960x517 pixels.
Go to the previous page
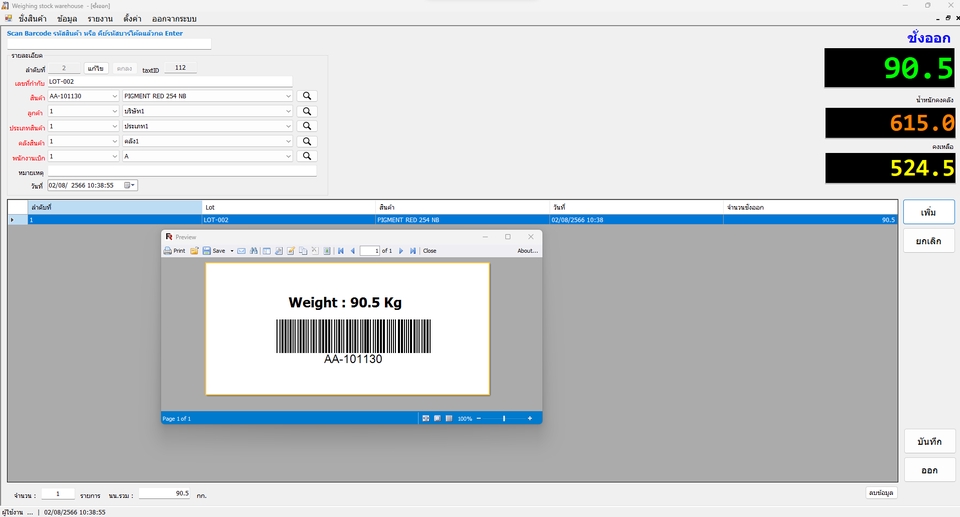pyautogui.click(x=353, y=251)
